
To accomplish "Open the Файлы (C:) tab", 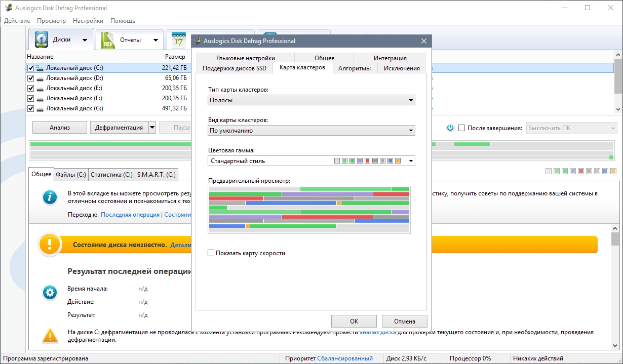I will click(x=70, y=175).
